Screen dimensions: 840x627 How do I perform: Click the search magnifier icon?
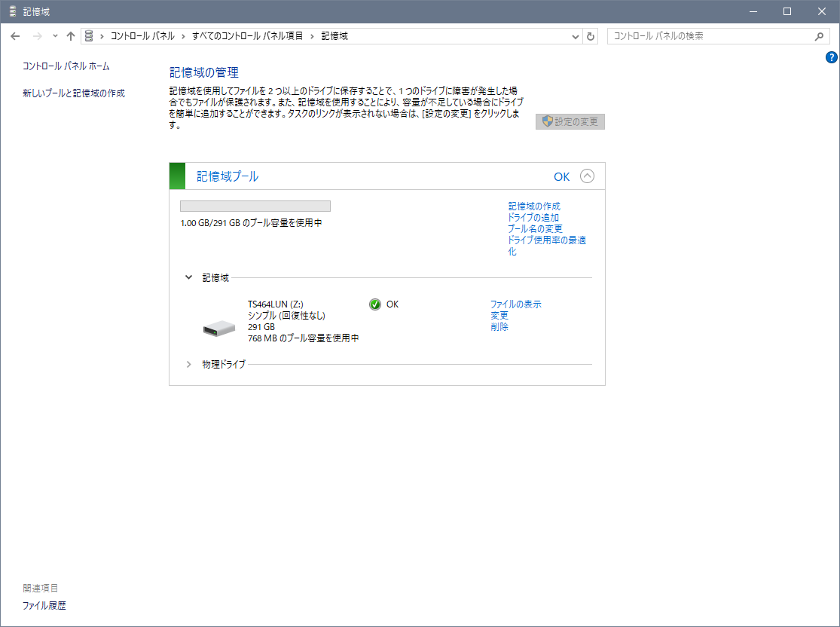pos(819,36)
